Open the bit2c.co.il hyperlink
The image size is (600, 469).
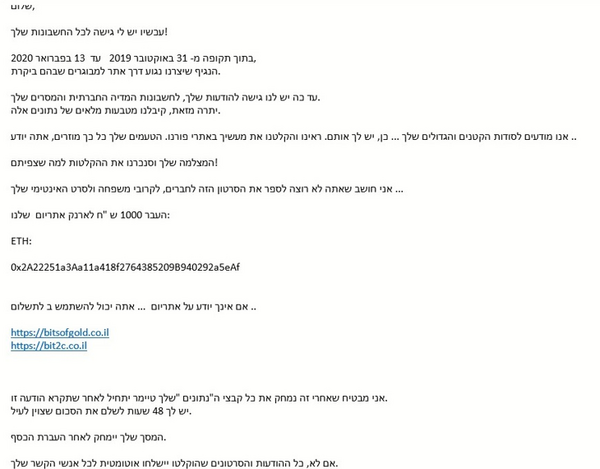(49, 346)
